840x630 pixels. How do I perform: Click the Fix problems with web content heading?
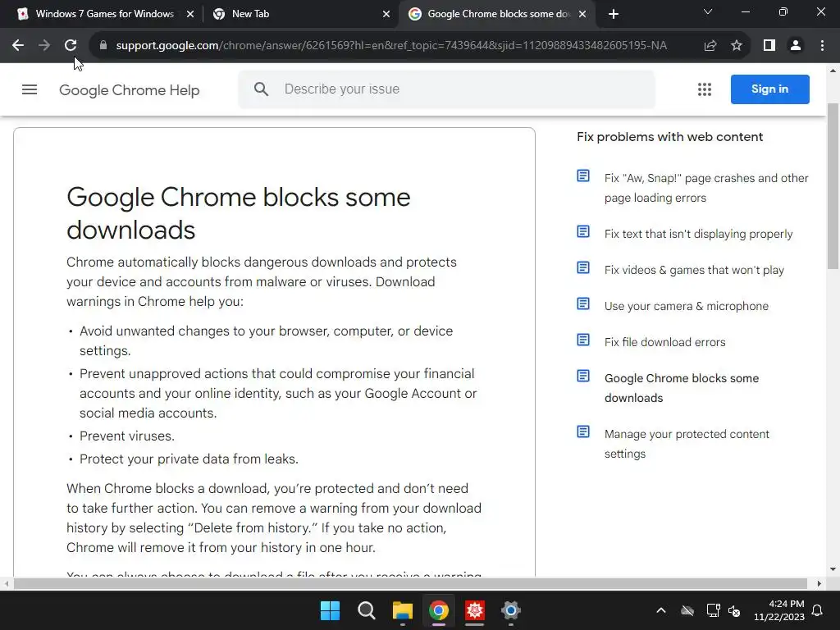coord(669,137)
